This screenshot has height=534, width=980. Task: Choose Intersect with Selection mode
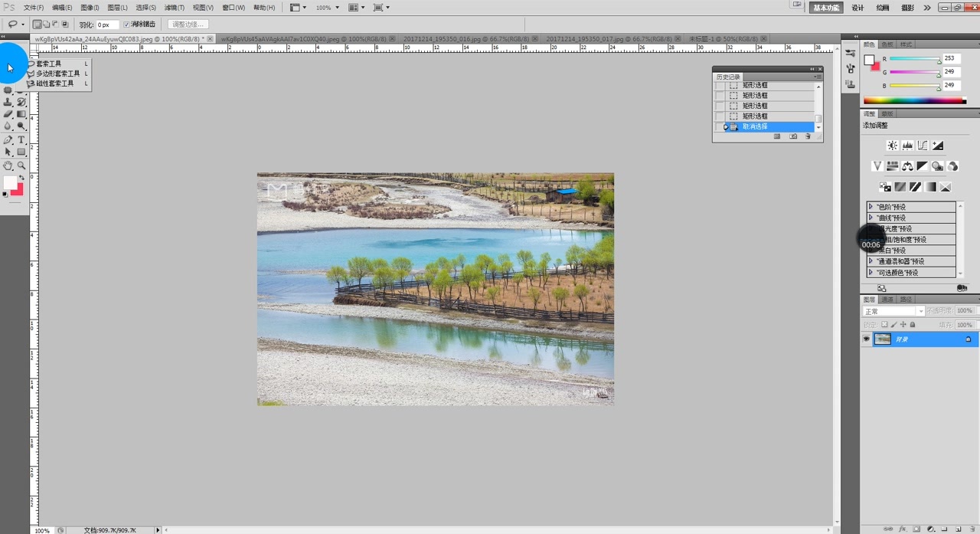pos(65,25)
